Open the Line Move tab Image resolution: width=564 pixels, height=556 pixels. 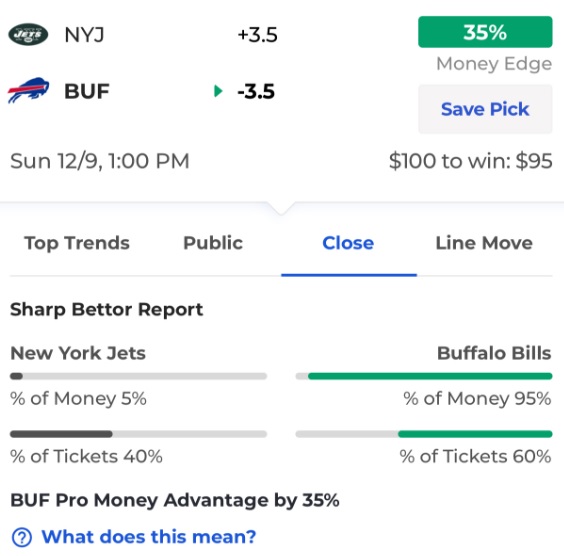click(484, 243)
